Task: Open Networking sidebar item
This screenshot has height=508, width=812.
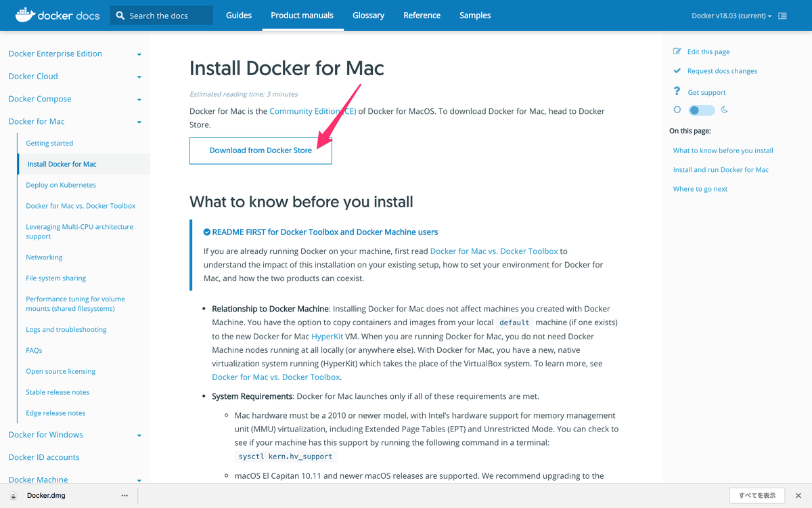Action: tap(44, 257)
